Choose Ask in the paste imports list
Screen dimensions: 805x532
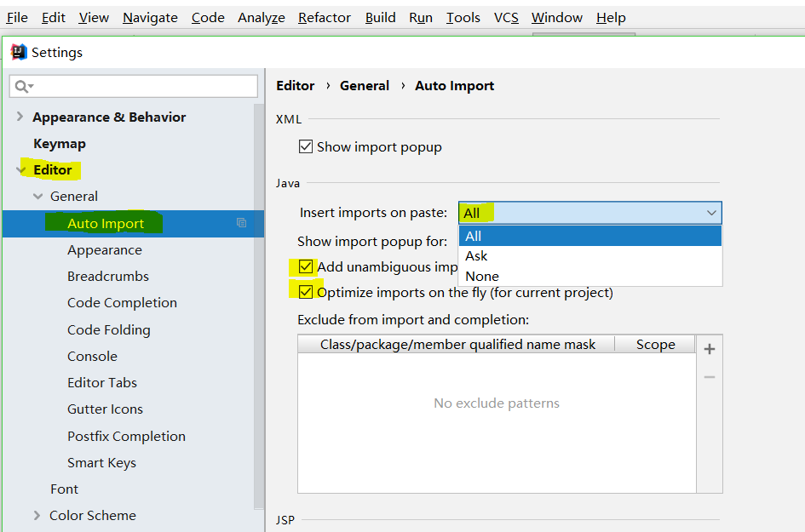tap(589, 256)
